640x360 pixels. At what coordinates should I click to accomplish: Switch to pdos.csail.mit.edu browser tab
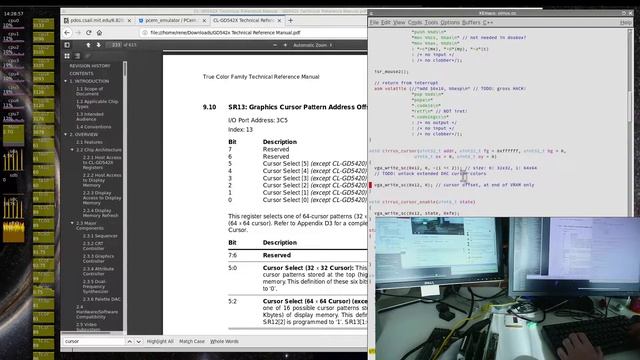[97, 20]
